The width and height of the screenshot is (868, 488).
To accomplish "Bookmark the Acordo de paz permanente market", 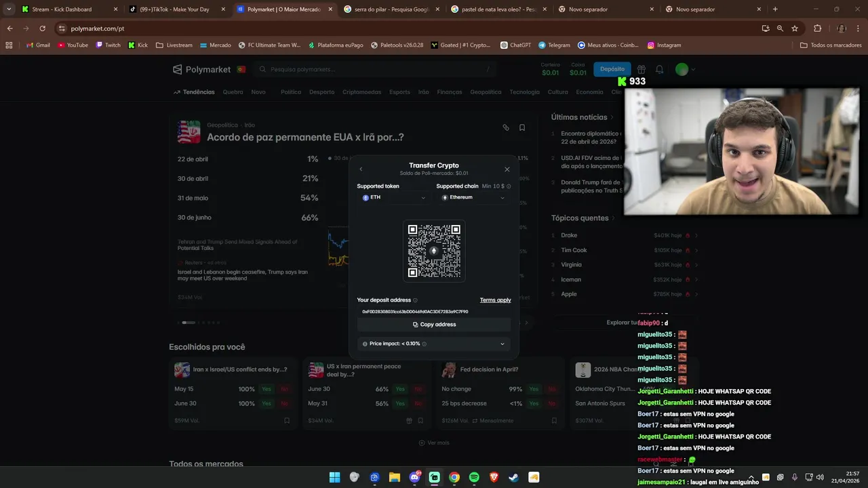I will click(522, 127).
